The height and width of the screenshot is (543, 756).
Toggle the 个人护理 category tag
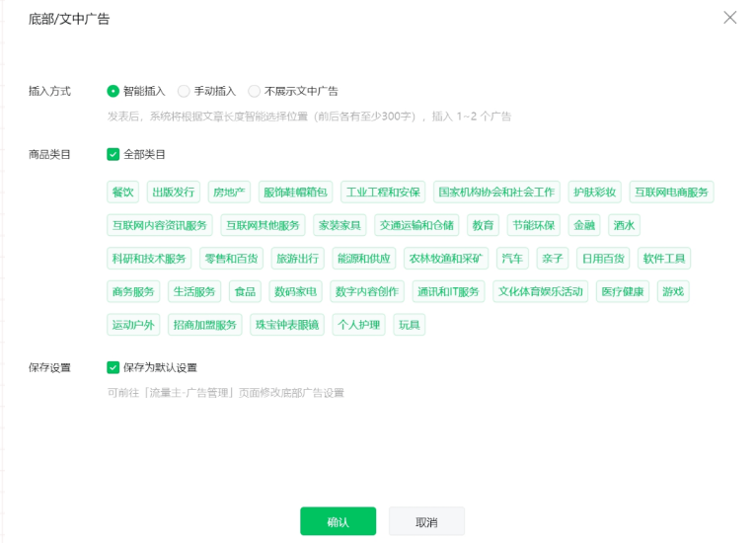pyautogui.click(x=358, y=325)
